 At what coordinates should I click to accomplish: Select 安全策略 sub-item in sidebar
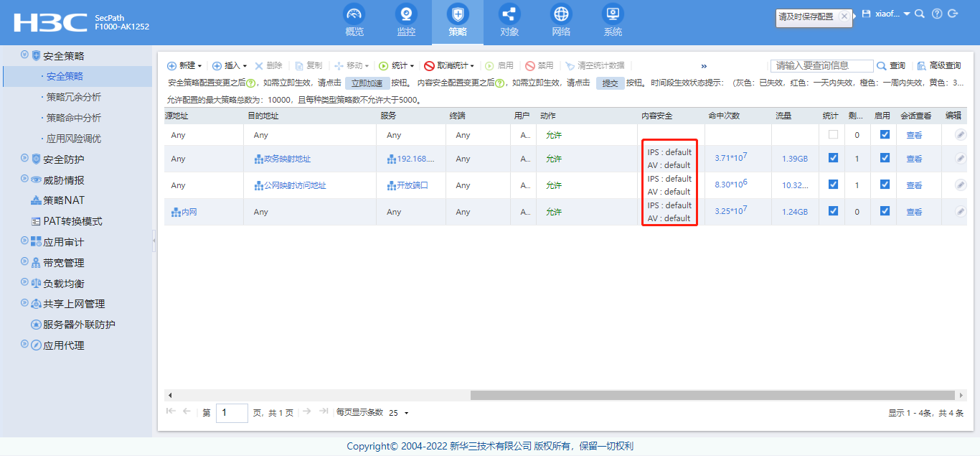point(65,76)
